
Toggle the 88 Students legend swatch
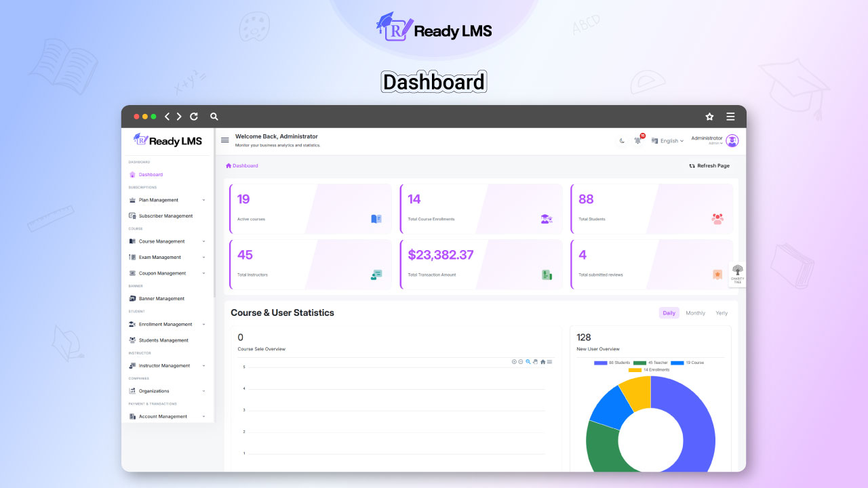601,363
